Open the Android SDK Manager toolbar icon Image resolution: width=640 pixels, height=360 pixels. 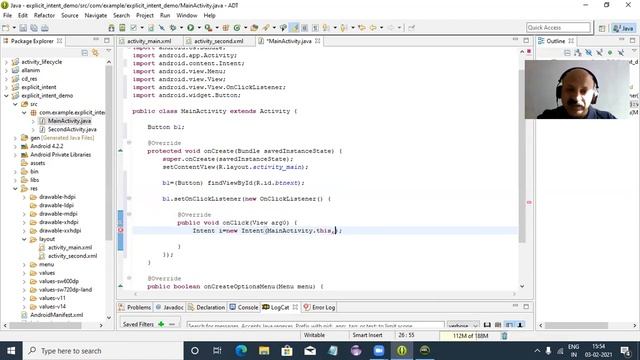[x=111, y=28]
